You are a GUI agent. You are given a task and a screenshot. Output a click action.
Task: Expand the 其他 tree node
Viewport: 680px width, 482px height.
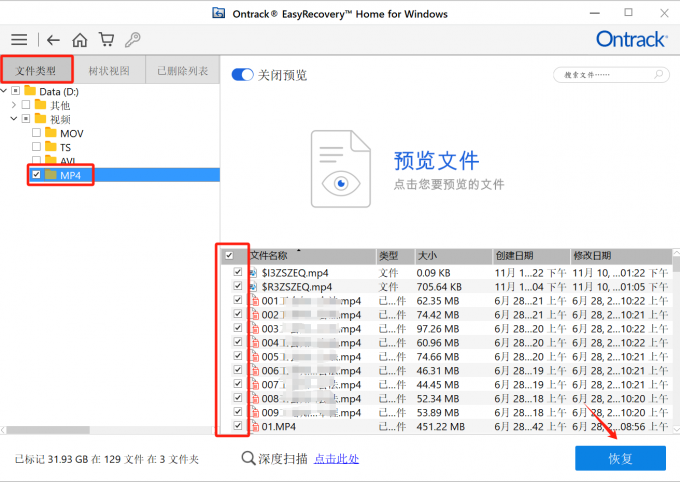[14, 105]
